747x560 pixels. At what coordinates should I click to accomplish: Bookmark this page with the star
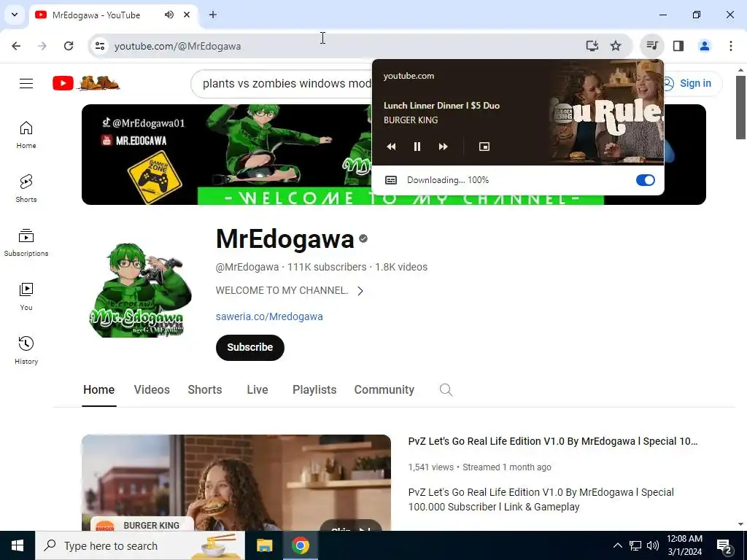tap(616, 46)
